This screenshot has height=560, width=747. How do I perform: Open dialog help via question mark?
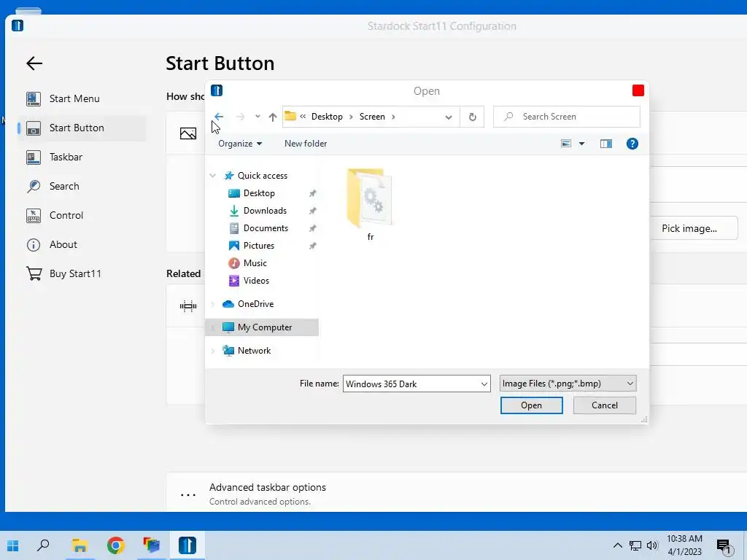(632, 144)
